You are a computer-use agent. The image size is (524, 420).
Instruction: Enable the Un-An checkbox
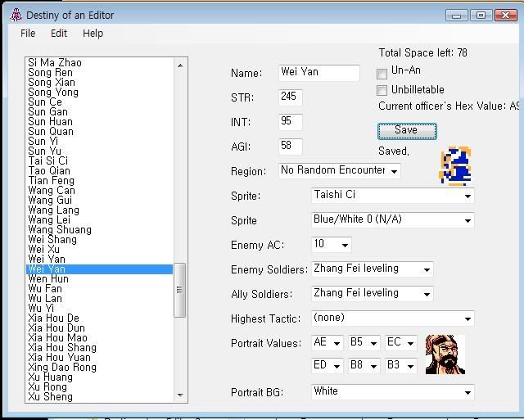382,72
